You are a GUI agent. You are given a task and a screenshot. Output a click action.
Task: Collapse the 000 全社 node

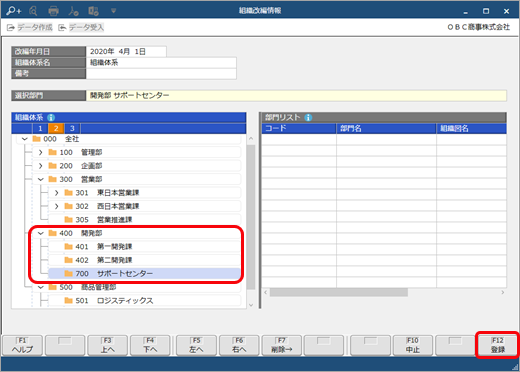click(25, 139)
